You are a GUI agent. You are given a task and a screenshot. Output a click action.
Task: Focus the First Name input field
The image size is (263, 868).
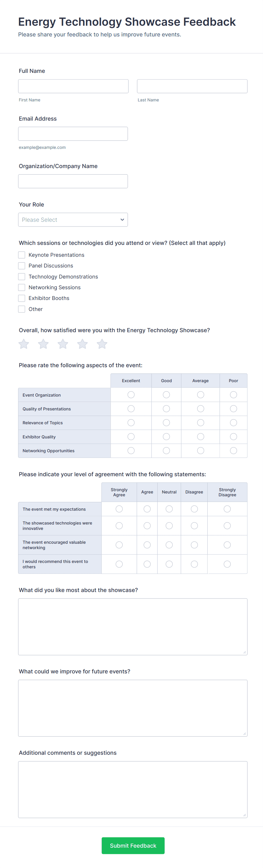click(73, 86)
